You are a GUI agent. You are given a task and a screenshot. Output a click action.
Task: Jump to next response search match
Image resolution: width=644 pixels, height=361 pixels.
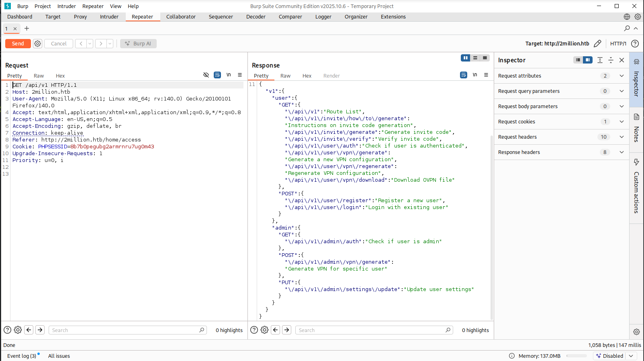click(x=287, y=330)
